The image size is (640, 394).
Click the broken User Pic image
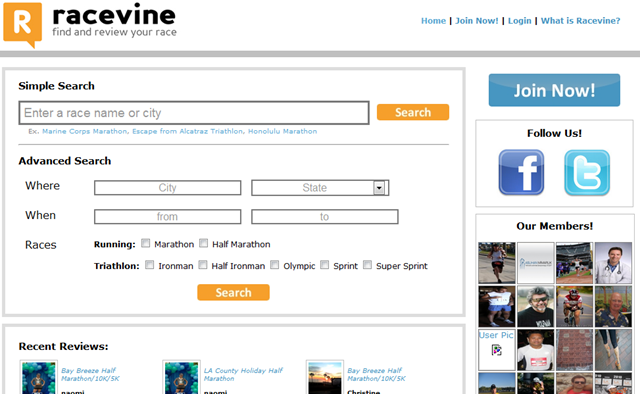click(496, 349)
